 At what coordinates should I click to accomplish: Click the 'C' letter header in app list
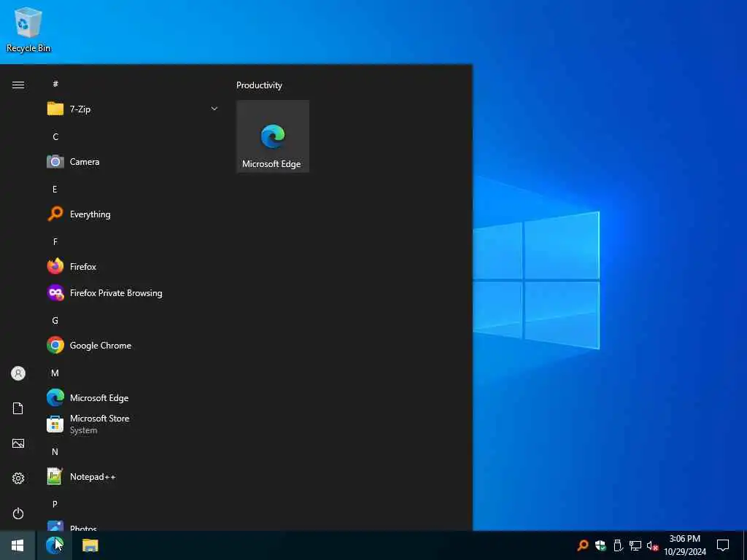tap(55, 136)
